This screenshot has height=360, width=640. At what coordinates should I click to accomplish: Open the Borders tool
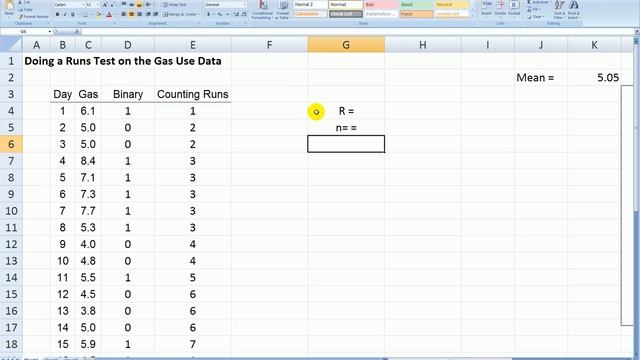86,14
